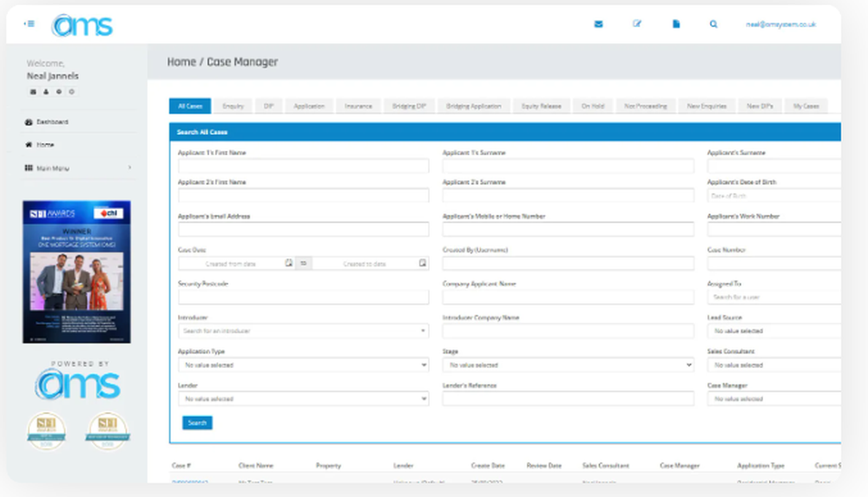Select the All Cases tab
Viewport: 868px width, 497px height.
pos(190,106)
